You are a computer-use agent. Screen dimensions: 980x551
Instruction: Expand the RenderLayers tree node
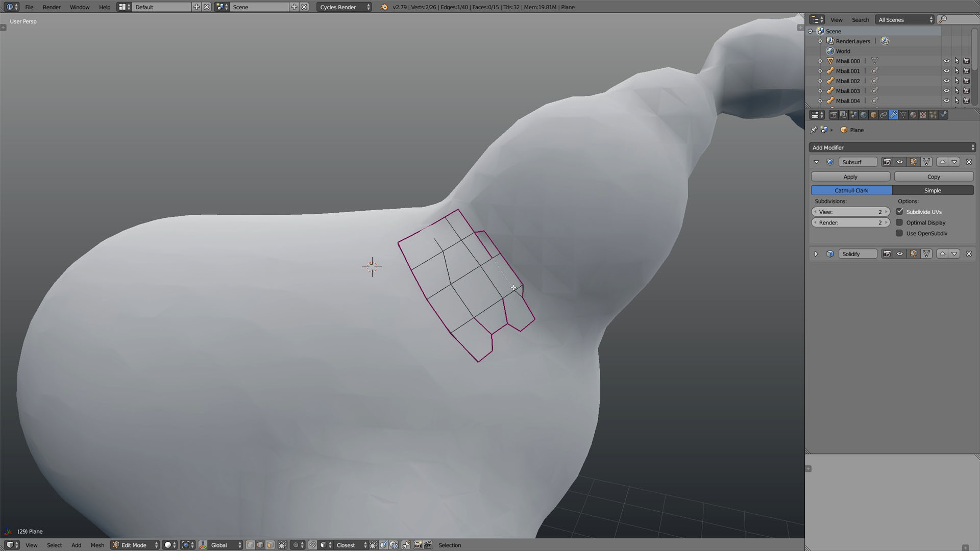[x=820, y=41]
